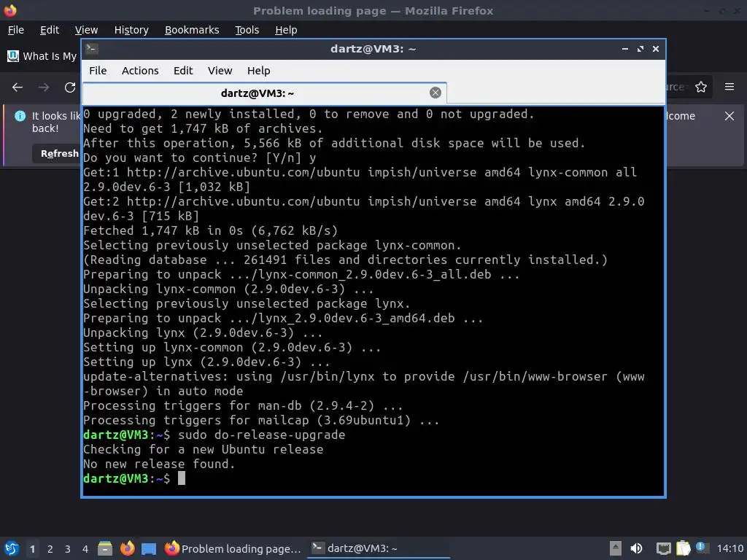Click 'Fetched 1,747 kB in 0s' line
747x560 pixels.
point(210,230)
